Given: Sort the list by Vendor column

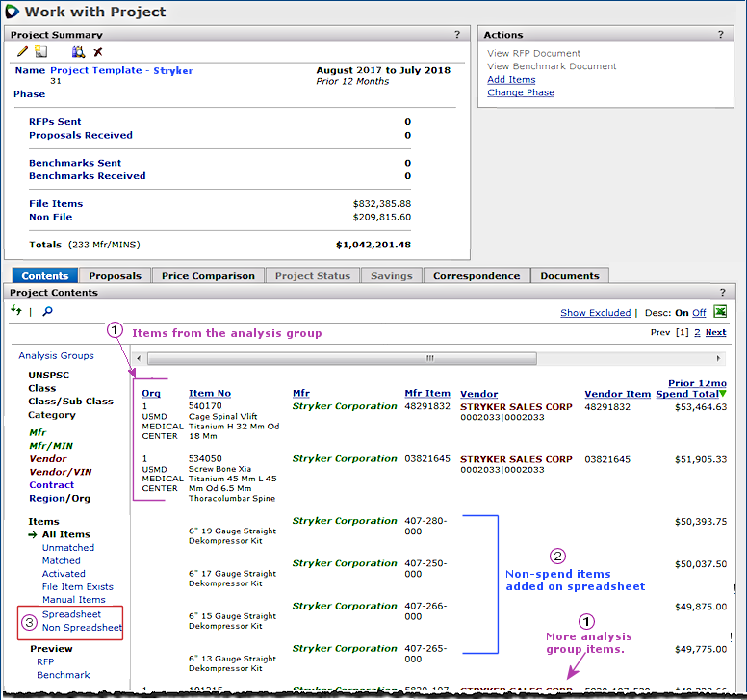Looking at the screenshot, I should pyautogui.click(x=478, y=394).
